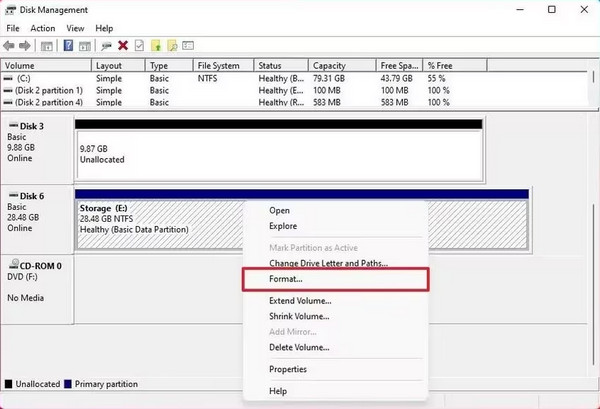
Task: Sort by the Free Spa... column header
Action: [x=399, y=66]
